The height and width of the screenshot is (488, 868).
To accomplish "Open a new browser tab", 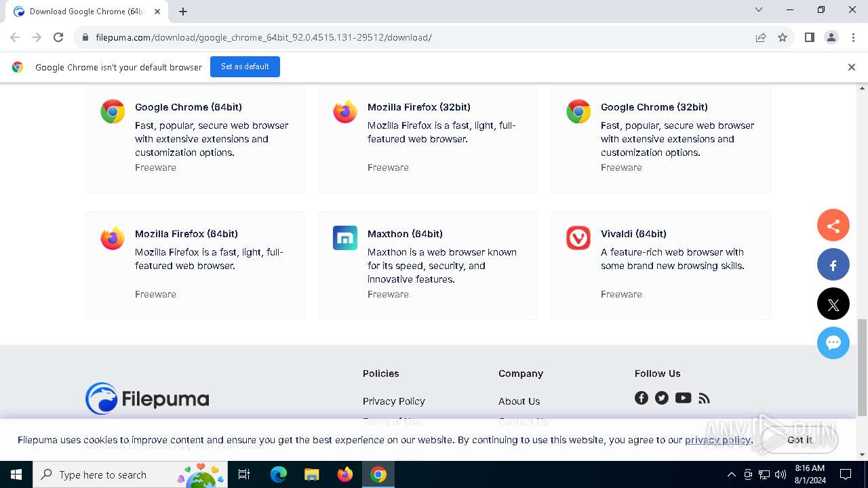I will pos(183,12).
